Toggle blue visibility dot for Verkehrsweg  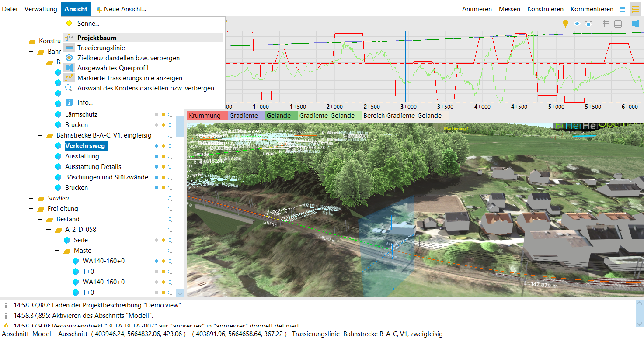click(x=157, y=146)
